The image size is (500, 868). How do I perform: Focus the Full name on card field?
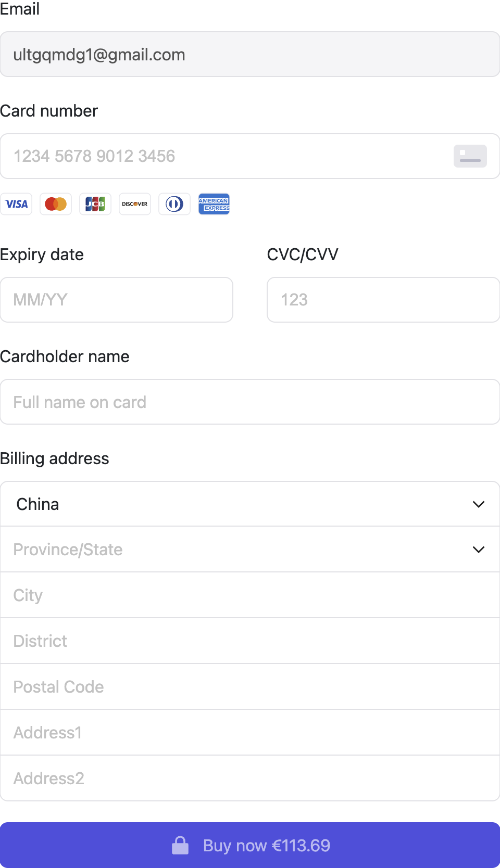coord(250,402)
